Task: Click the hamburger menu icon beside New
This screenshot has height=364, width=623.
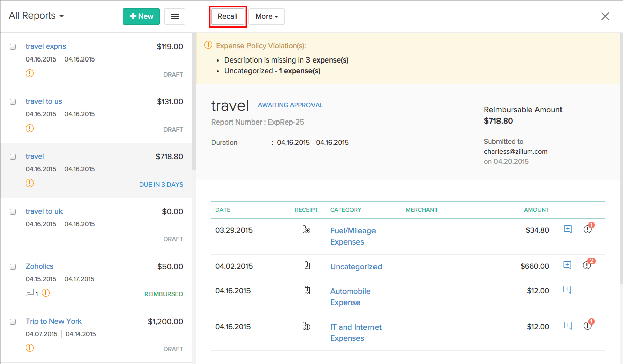Action: 175,16
